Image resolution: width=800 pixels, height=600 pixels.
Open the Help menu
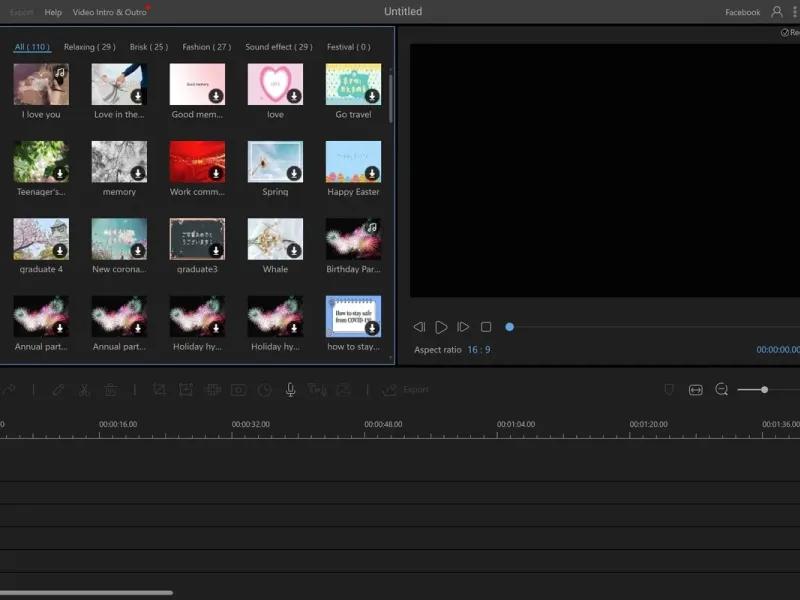coord(53,12)
